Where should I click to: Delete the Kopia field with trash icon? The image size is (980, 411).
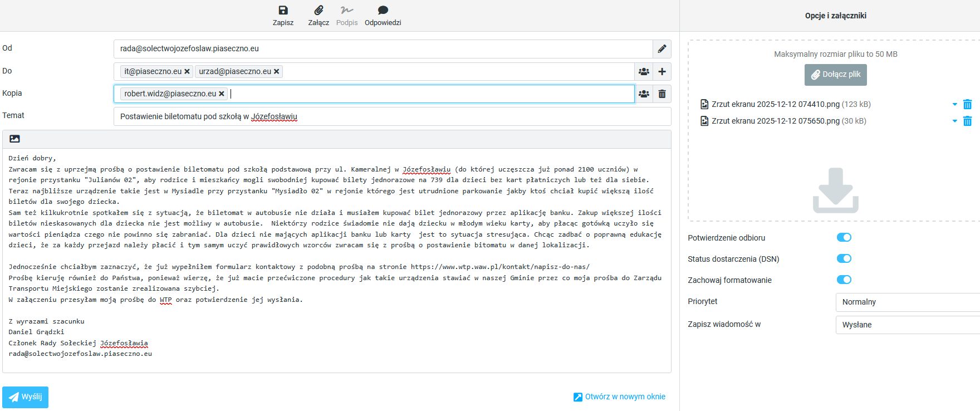(661, 94)
